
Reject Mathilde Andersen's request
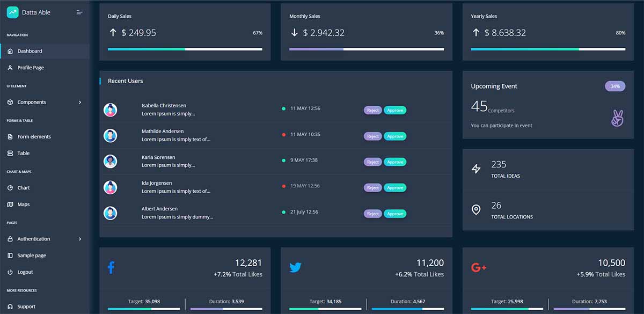[x=372, y=136]
